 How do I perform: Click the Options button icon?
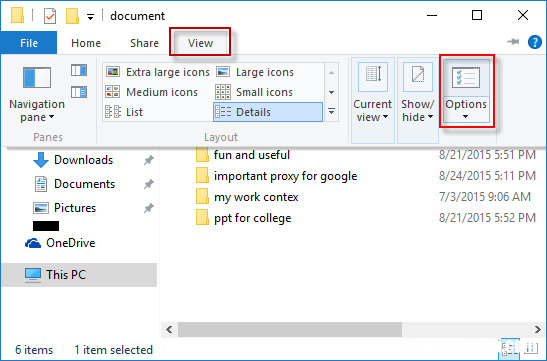click(466, 77)
